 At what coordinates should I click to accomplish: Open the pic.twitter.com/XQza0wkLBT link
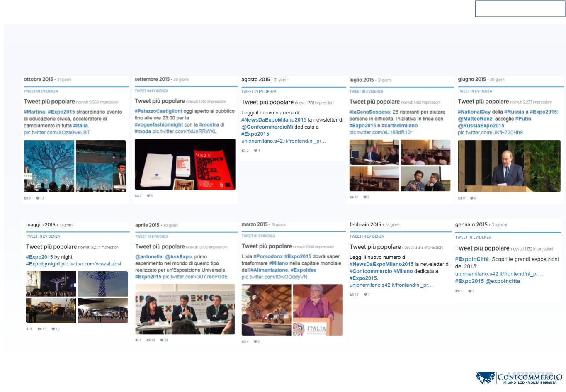tap(56, 132)
